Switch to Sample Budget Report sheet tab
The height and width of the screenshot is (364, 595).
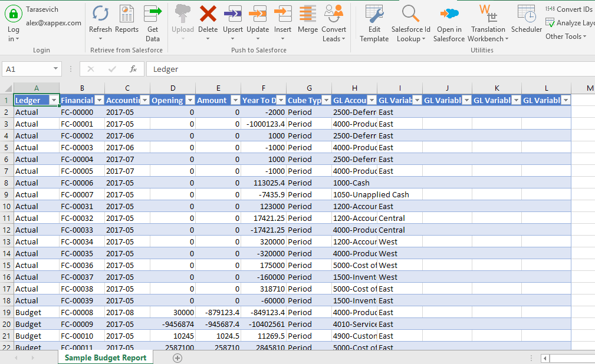click(106, 358)
